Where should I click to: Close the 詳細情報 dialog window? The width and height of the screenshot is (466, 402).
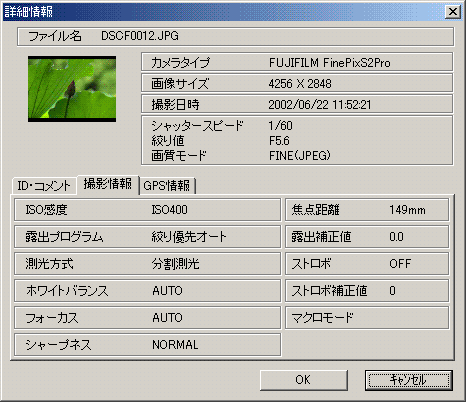(x=453, y=12)
